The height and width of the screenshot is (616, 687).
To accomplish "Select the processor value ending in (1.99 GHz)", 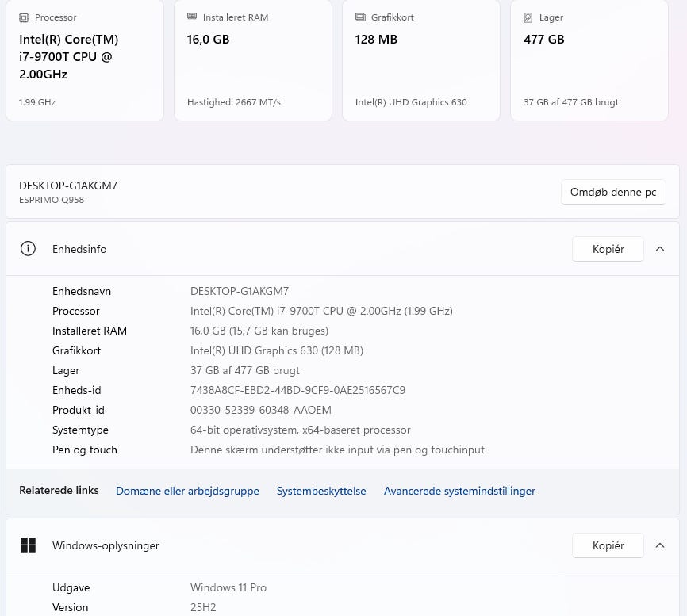I will (x=321, y=311).
